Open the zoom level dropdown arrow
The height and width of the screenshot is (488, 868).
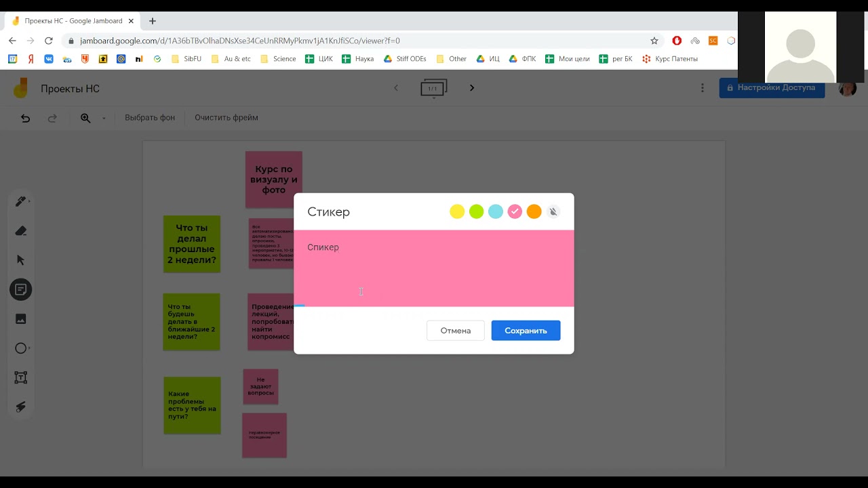(104, 118)
